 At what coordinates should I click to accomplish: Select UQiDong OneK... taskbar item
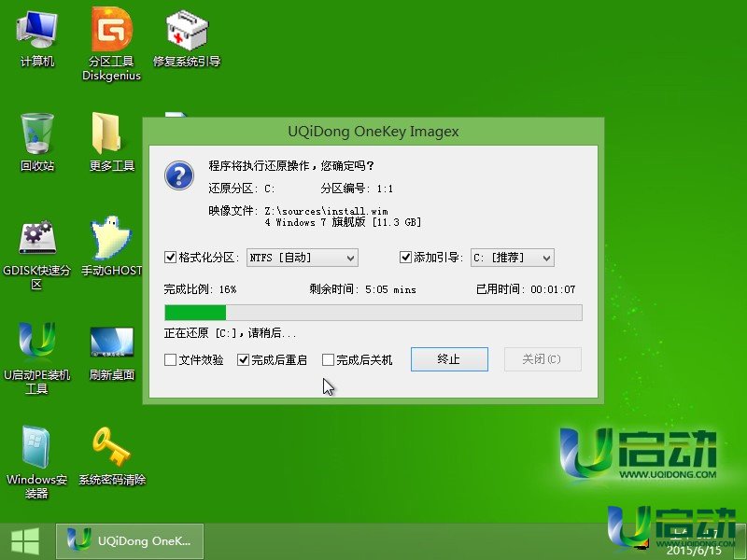pyautogui.click(x=130, y=541)
